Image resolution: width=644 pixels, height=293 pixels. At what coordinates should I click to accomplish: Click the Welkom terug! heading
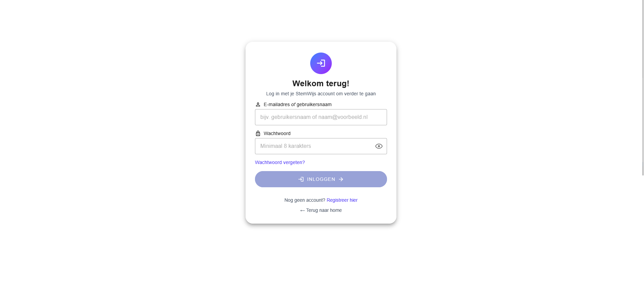(x=321, y=84)
